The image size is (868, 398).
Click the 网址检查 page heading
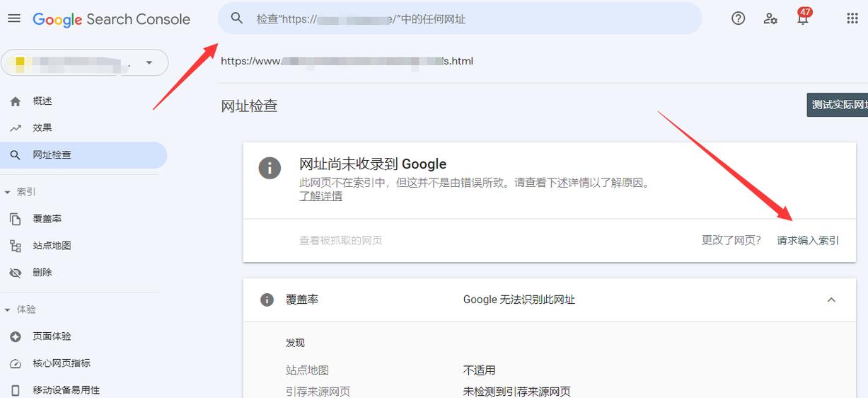pyautogui.click(x=249, y=106)
